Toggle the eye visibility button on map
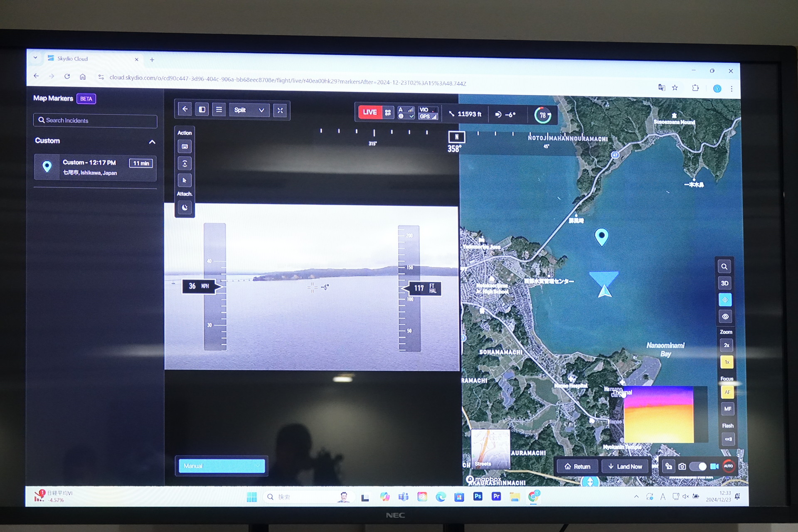Viewport: 798px width, 532px height. (725, 316)
